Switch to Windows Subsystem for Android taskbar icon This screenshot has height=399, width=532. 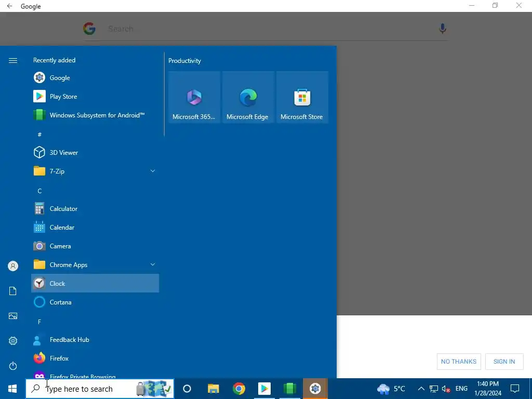tap(290, 389)
